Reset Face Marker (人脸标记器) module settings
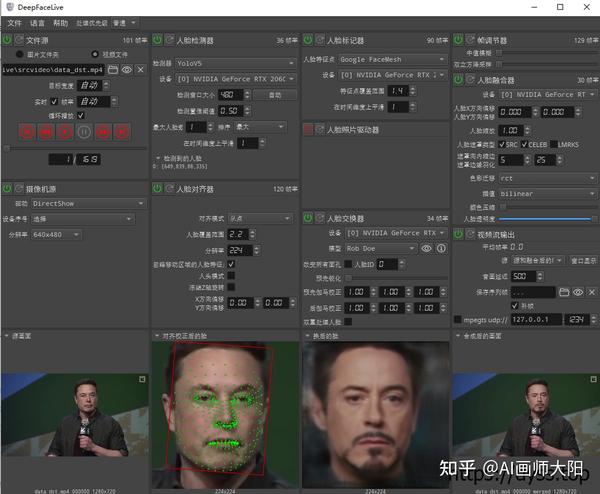This screenshot has height=494, width=600. click(320, 39)
